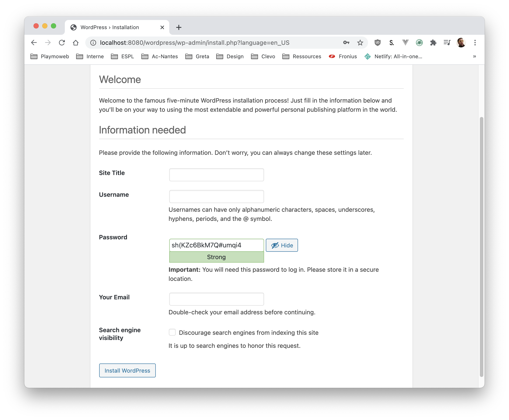Bookmark this page using the star icon
509x420 pixels.
(x=360, y=43)
